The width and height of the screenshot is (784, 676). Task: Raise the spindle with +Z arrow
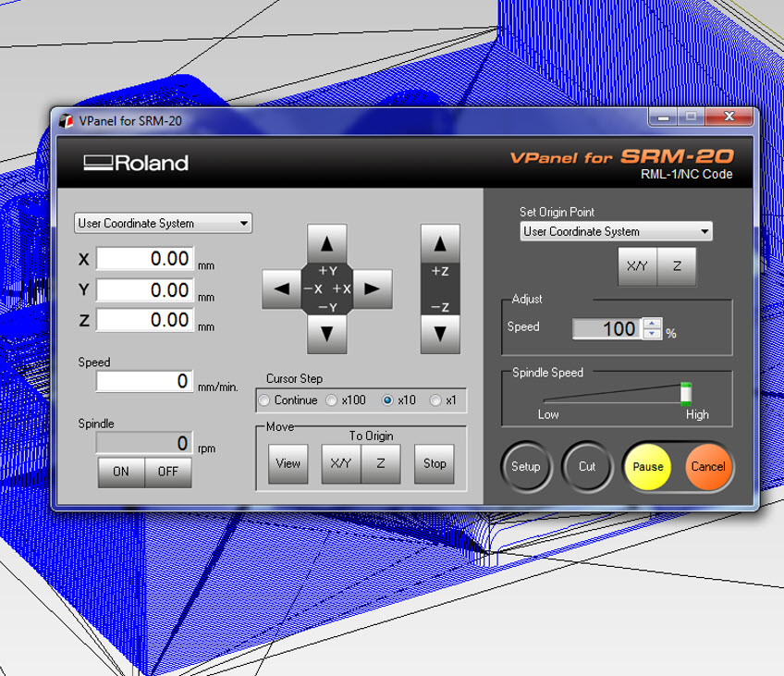tap(440, 244)
